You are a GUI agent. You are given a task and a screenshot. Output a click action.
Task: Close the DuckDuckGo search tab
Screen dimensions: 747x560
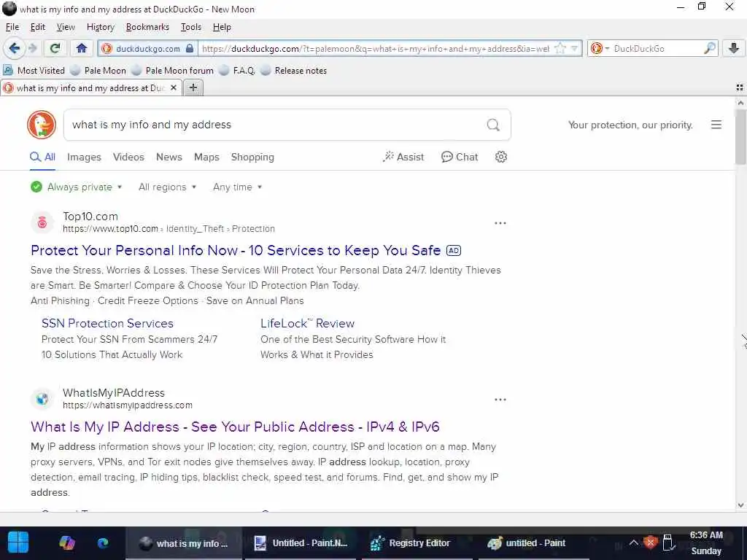pyautogui.click(x=174, y=87)
